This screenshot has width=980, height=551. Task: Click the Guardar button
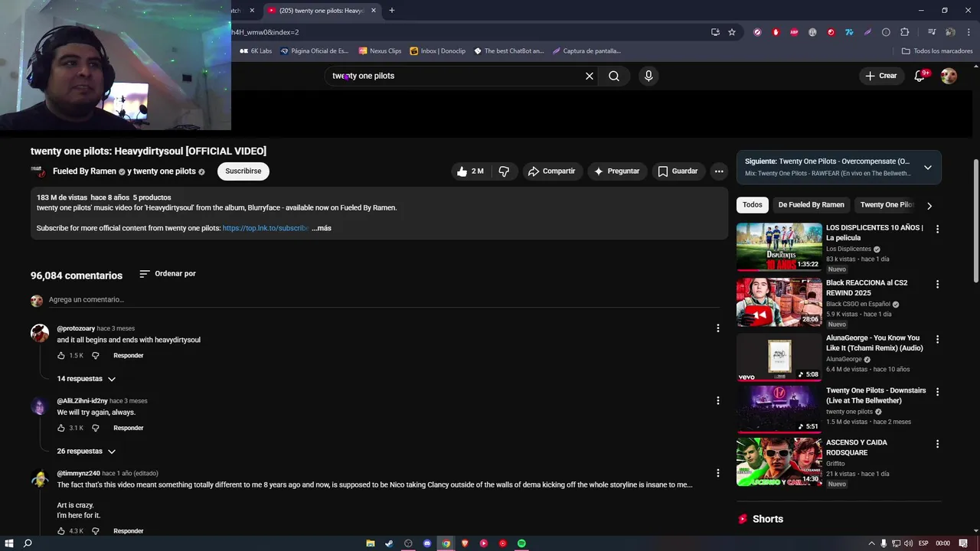tap(678, 171)
